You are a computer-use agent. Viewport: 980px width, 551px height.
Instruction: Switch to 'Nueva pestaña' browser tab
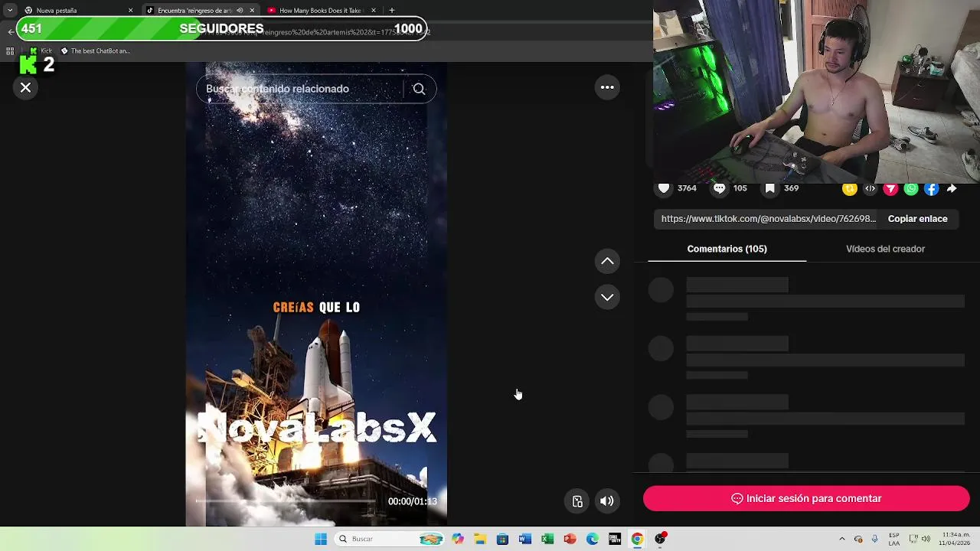75,11
